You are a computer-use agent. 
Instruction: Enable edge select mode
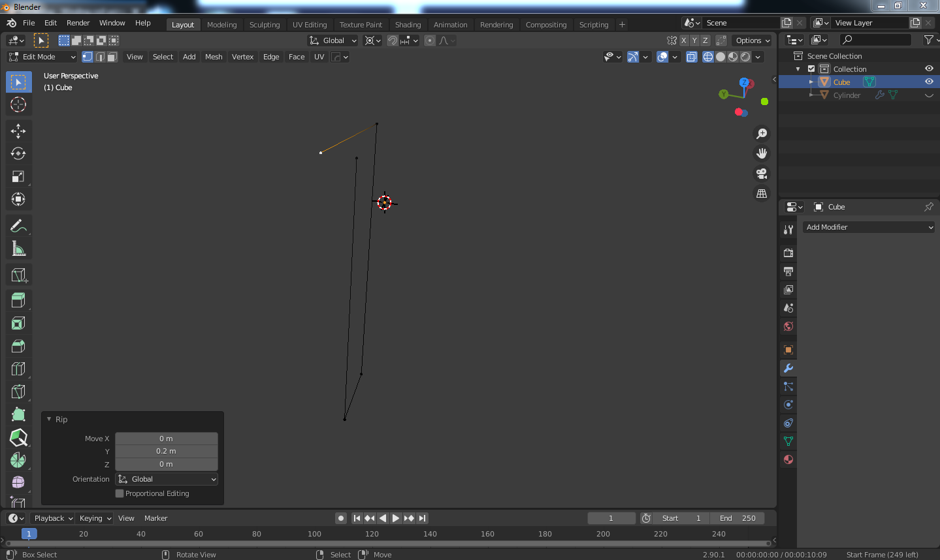[x=100, y=57]
